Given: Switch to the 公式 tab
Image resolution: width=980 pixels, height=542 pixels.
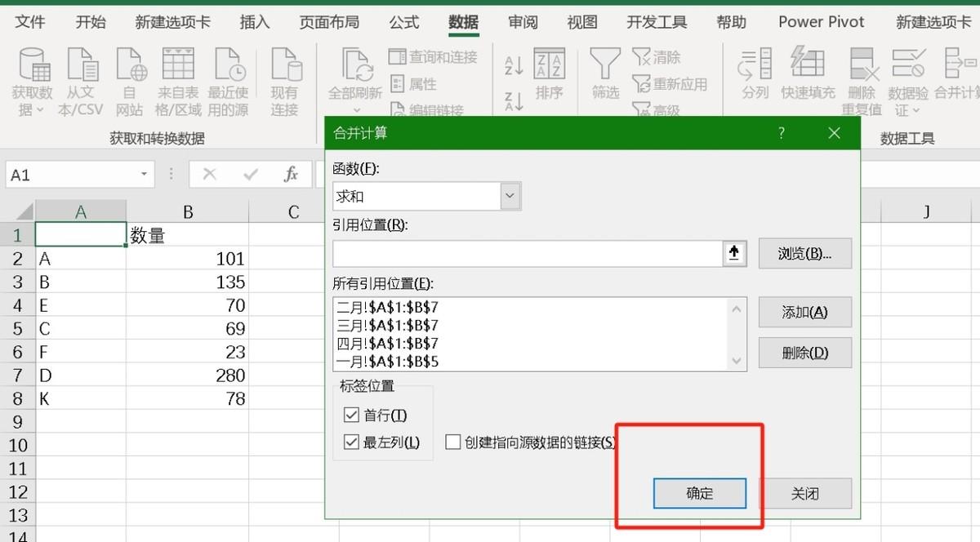Looking at the screenshot, I should (404, 22).
